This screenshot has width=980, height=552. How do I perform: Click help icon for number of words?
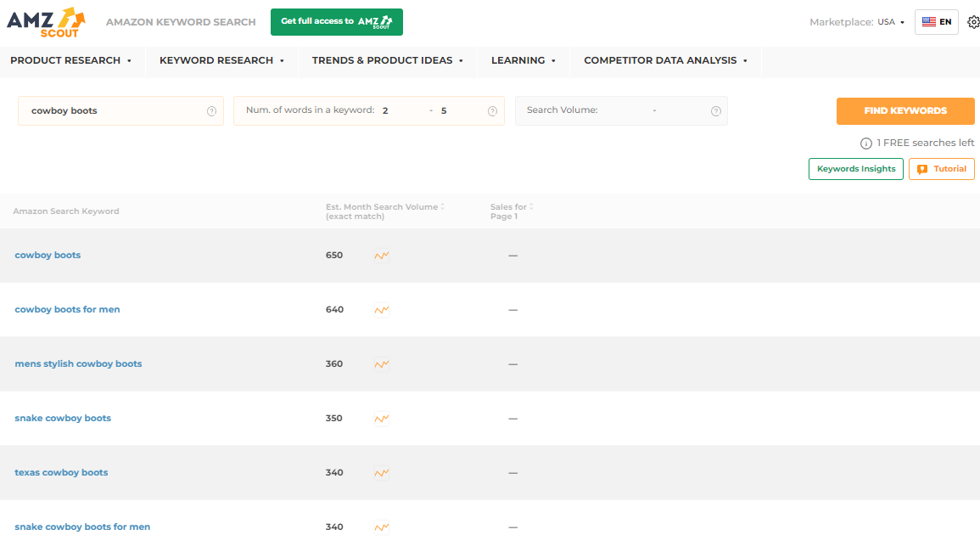492,111
